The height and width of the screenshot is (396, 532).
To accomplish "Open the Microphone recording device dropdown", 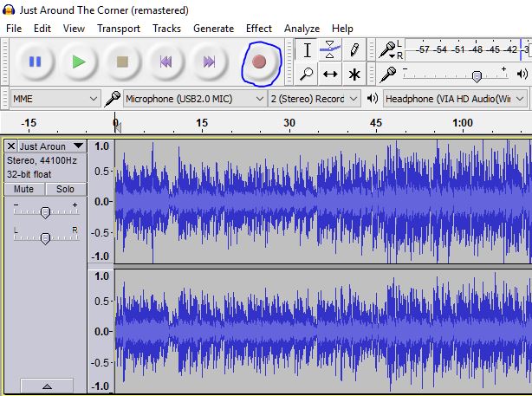I will tap(194, 99).
